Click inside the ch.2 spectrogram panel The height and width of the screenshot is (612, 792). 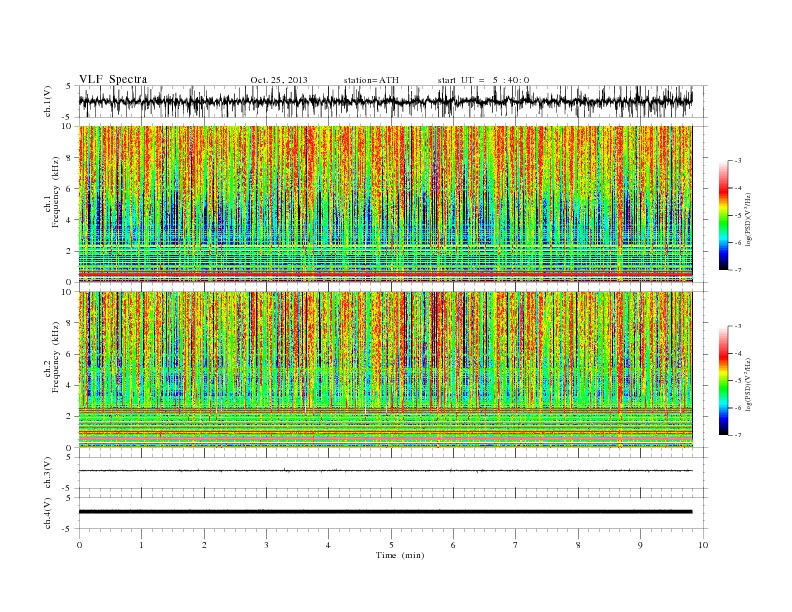385,370
